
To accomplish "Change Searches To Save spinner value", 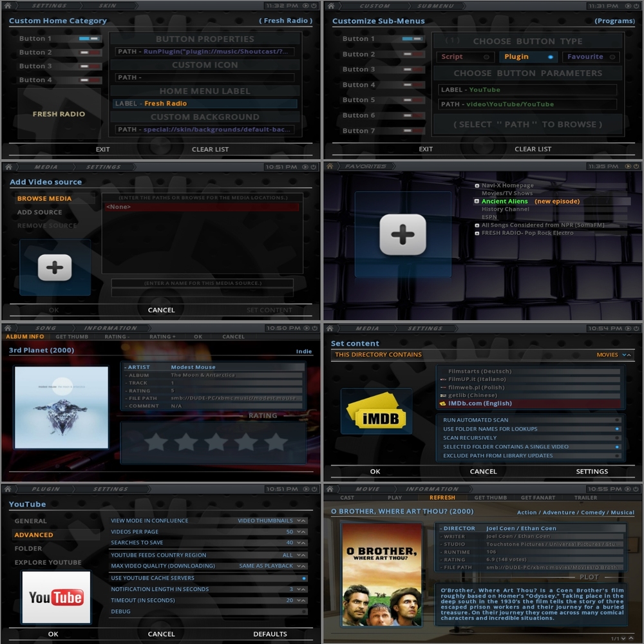I will 301,543.
